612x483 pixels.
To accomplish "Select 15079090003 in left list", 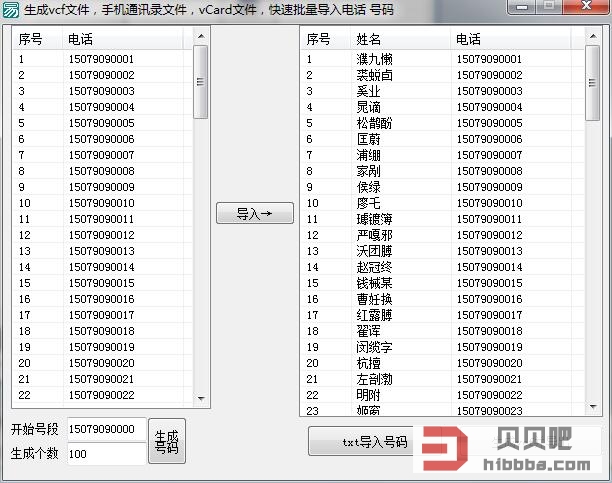I will [101, 91].
